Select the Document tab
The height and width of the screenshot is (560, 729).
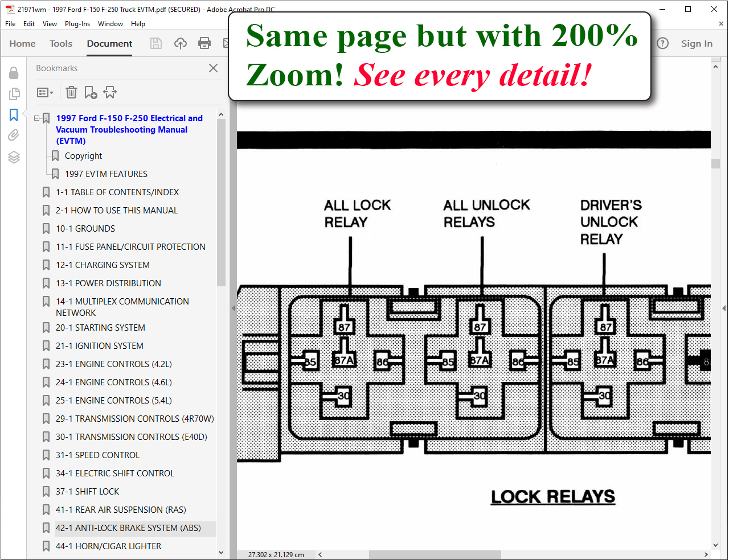(109, 43)
